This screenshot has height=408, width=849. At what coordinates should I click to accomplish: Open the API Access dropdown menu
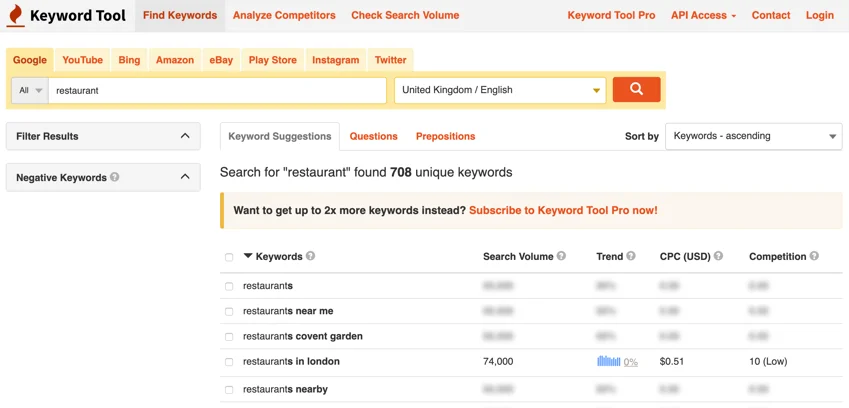coord(703,15)
